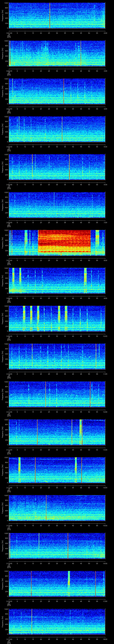The width and height of the screenshot is (114, 644).
Task: Click the '18:00' end time label
Action: point(105,639)
